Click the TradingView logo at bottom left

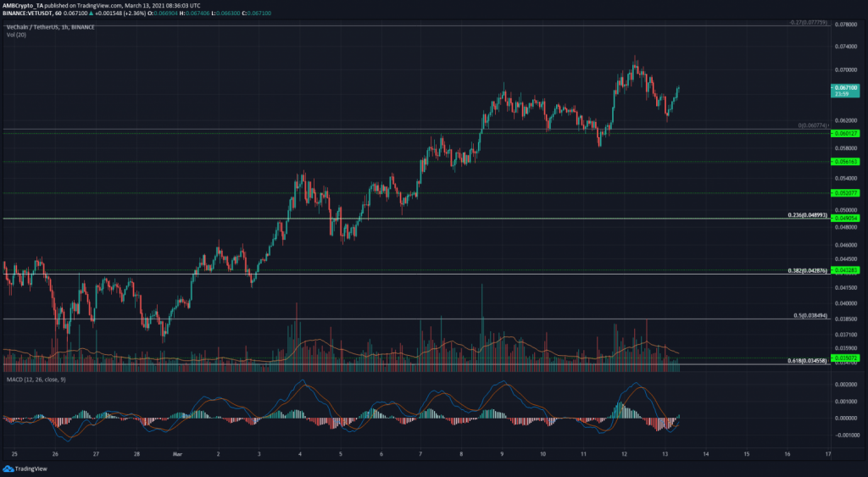tap(25, 469)
